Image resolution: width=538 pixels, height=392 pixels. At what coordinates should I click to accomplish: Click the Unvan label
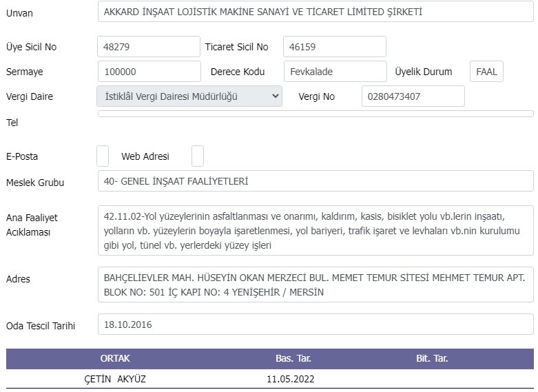[19, 13]
